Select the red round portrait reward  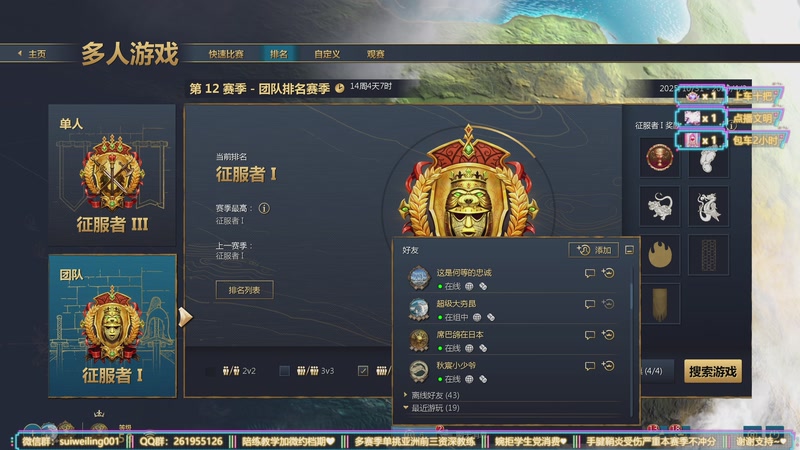click(x=660, y=157)
